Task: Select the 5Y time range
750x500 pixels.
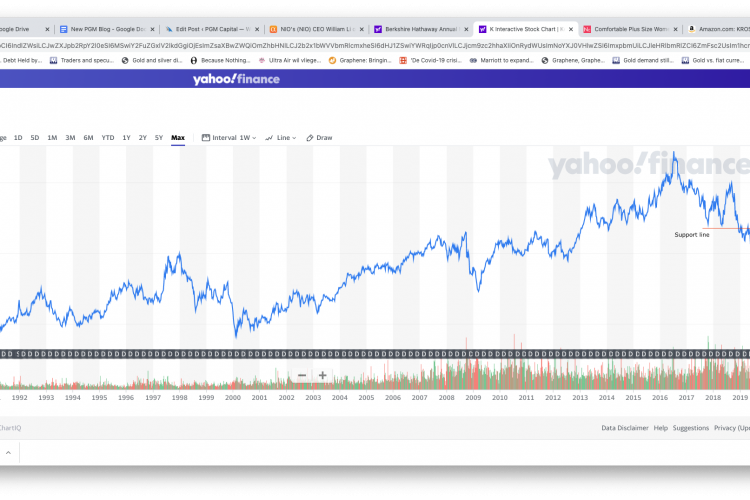Action: tap(158, 138)
